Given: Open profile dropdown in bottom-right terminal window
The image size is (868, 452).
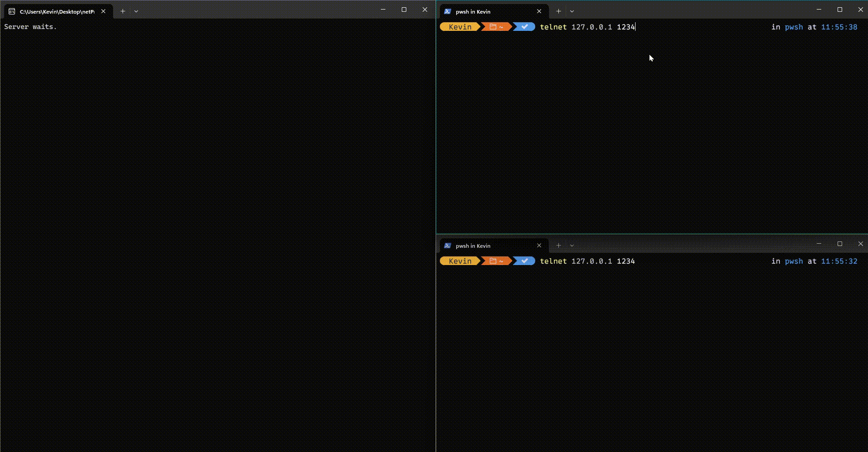Looking at the screenshot, I should click(x=572, y=246).
